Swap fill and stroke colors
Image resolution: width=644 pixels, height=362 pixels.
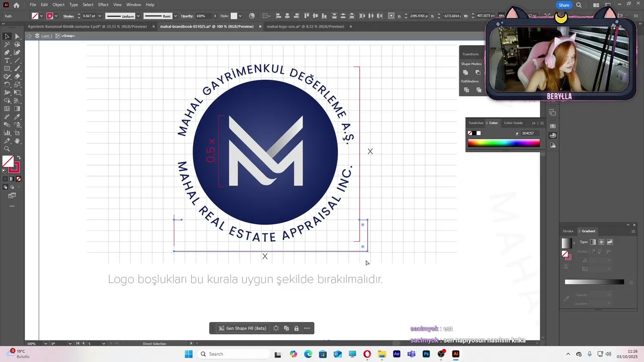[x=19, y=158]
